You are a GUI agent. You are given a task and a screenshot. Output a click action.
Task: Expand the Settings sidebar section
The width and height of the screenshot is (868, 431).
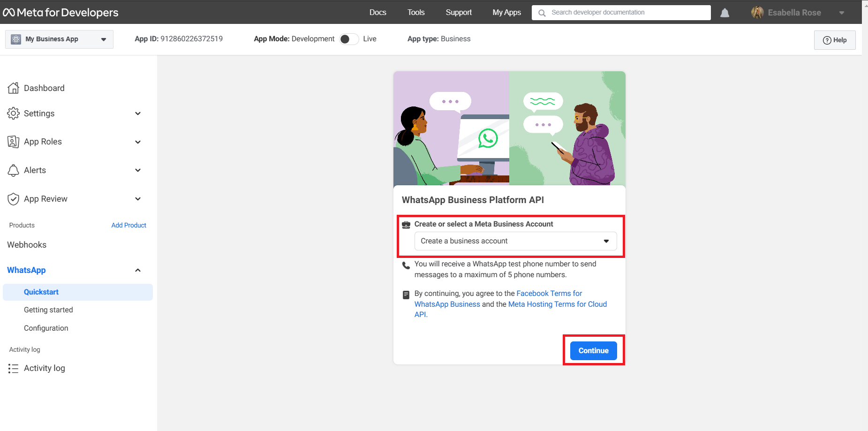138,113
